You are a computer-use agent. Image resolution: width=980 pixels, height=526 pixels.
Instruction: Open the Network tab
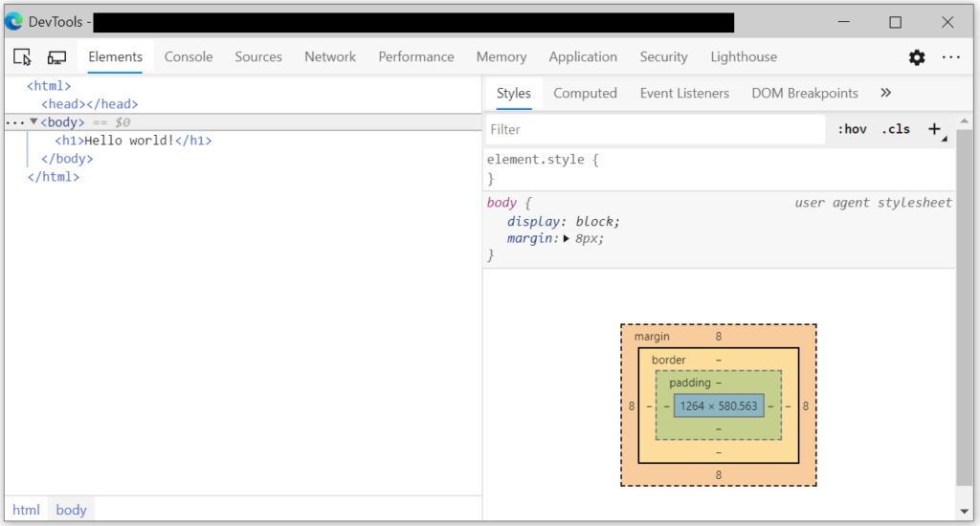coord(330,57)
